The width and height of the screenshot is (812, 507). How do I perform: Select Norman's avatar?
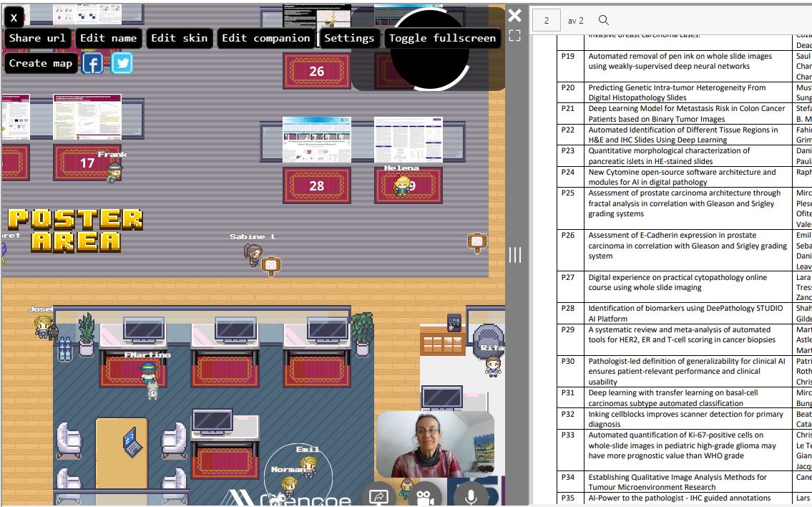point(289,487)
